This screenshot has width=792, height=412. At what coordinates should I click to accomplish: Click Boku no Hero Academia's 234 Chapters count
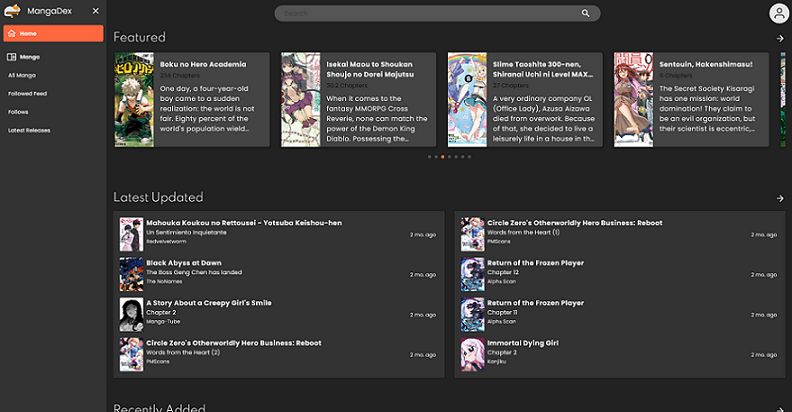(180, 75)
